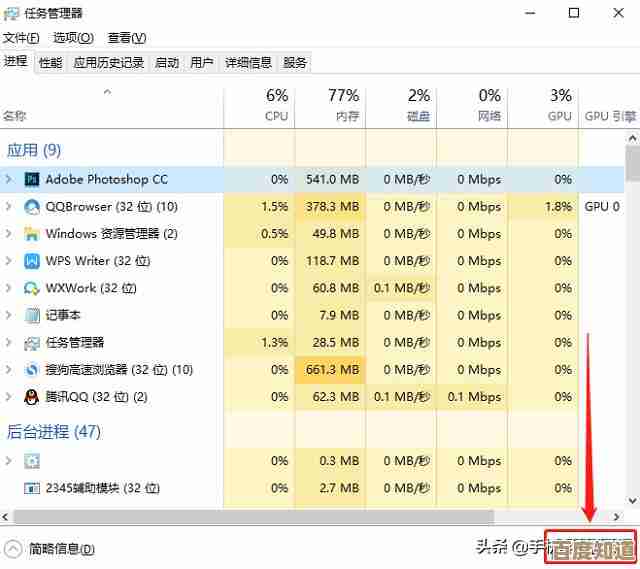This screenshot has height=569, width=640.
Task: Click the WPS Writer icon
Action: coord(31,261)
